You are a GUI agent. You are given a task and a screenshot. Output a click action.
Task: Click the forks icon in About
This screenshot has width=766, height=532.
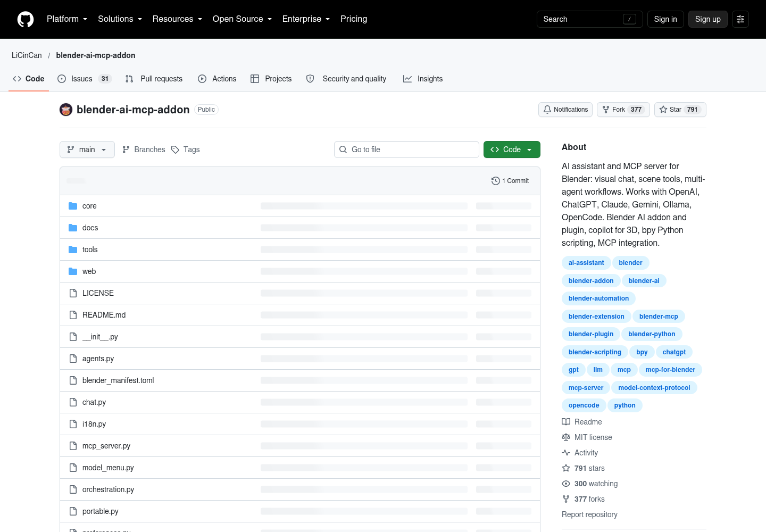tap(566, 499)
